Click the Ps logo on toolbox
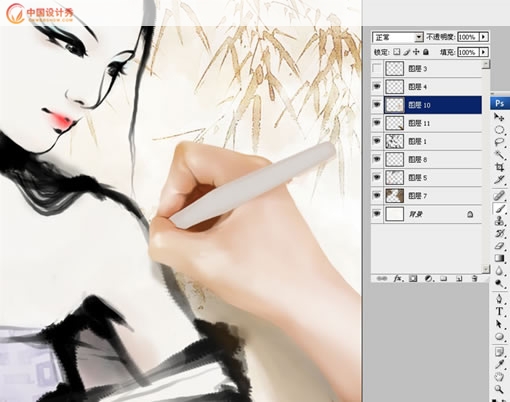The width and height of the screenshot is (510, 402). coord(500,103)
